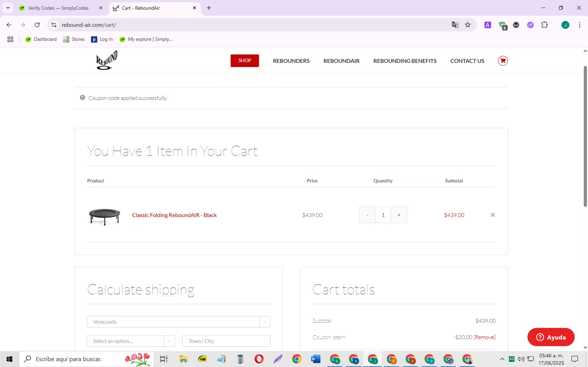588x367 pixels.
Task: Open Classic Folding ReboundAIR - Black product link
Action: 174,215
